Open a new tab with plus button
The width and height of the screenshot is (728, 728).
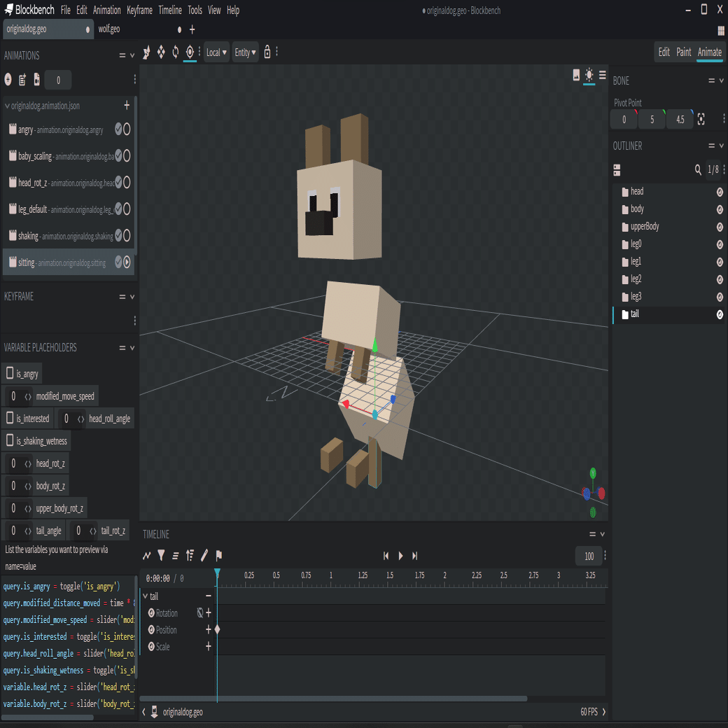(x=192, y=29)
